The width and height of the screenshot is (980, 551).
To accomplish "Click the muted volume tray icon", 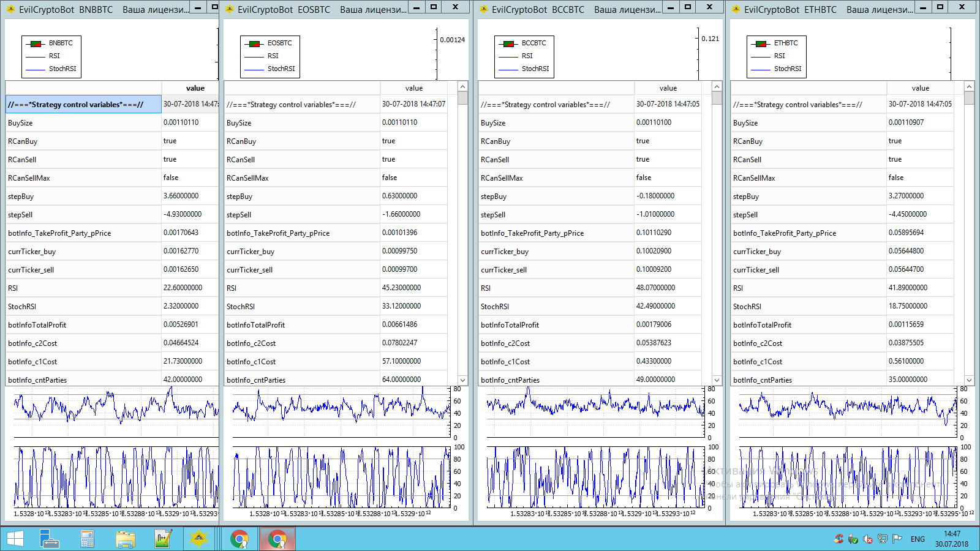I will point(867,539).
